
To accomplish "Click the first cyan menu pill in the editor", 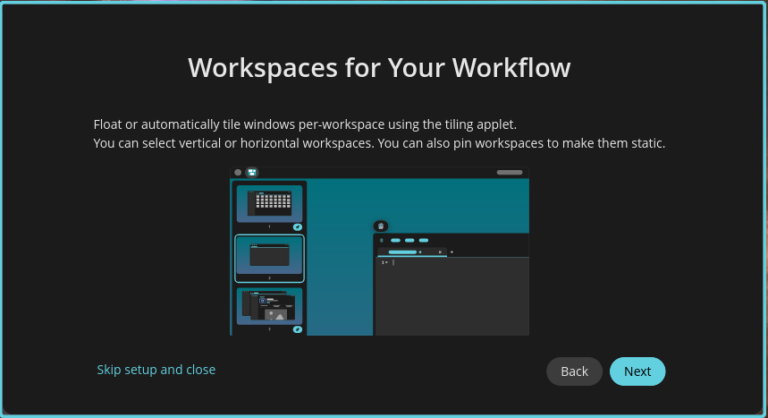I will (x=395, y=241).
